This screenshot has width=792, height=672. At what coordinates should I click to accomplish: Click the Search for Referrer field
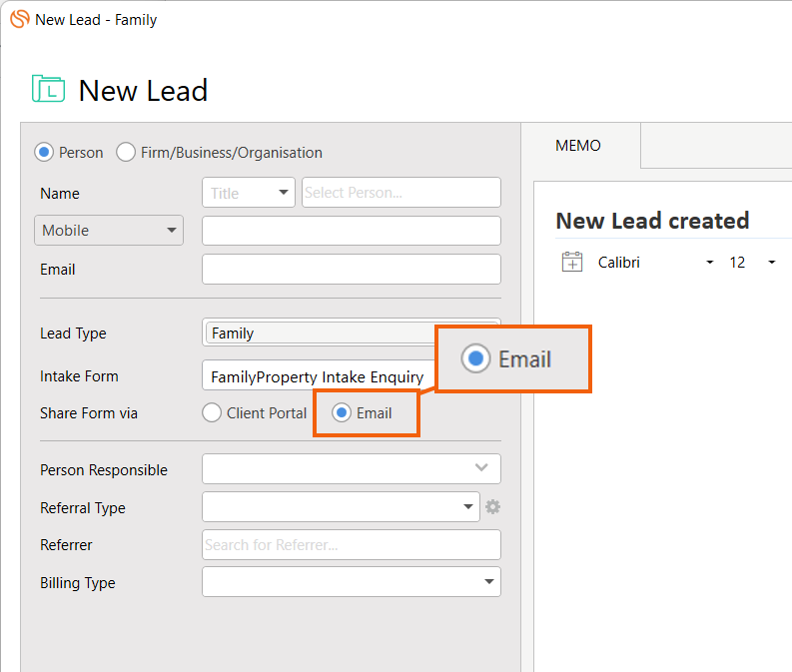pos(352,545)
